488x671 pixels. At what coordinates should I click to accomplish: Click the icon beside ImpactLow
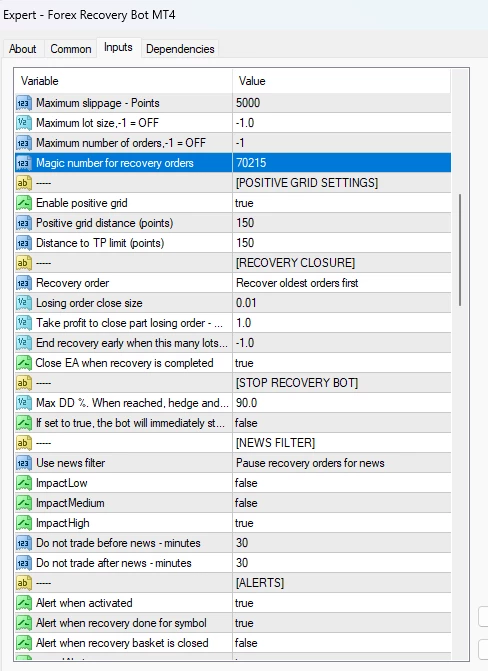point(24,483)
